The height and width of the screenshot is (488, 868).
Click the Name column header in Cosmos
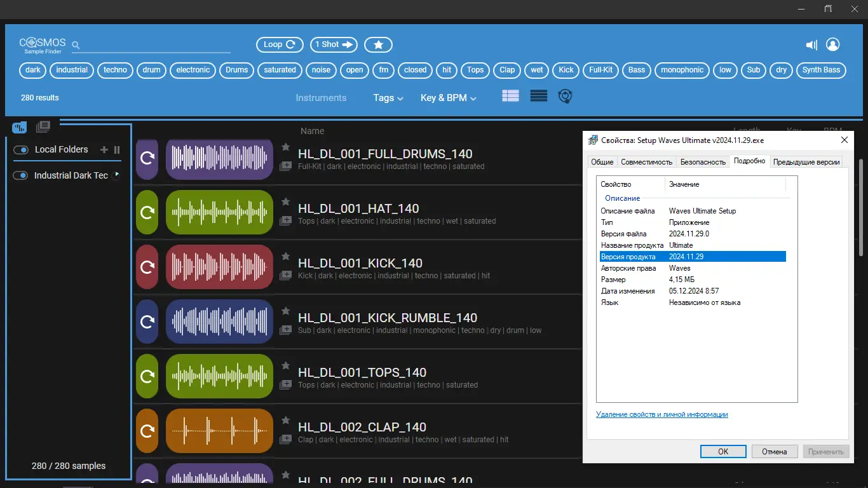pyautogui.click(x=312, y=131)
